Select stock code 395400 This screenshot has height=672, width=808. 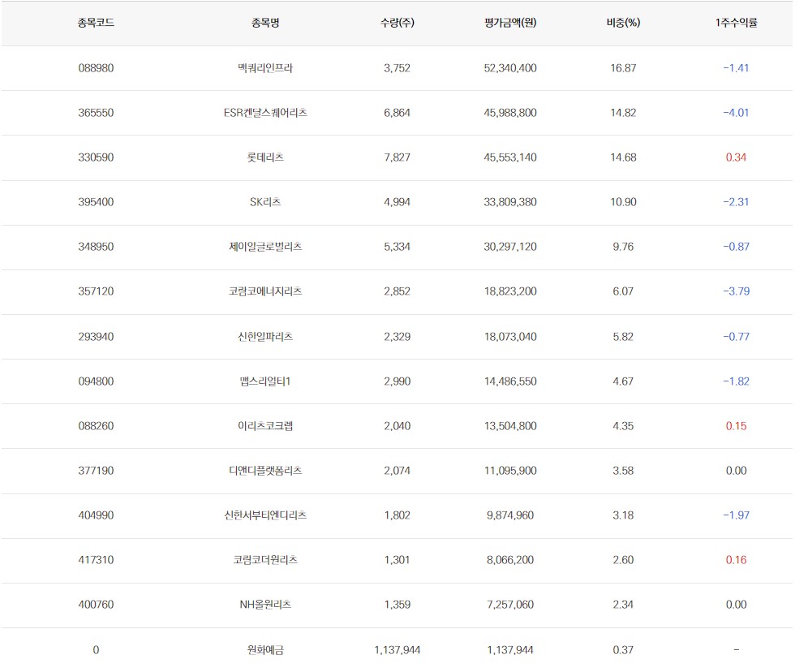click(96, 202)
